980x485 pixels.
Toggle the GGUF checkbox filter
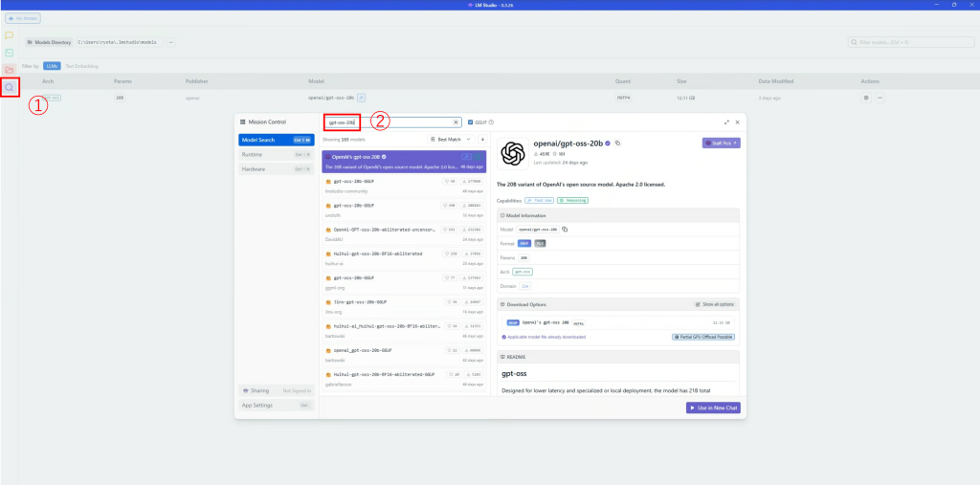[x=470, y=122]
